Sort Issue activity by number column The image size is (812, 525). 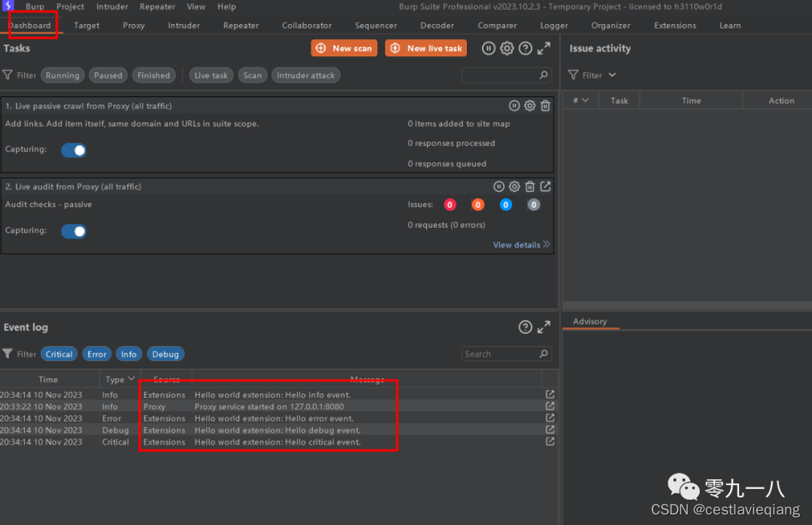(x=580, y=101)
